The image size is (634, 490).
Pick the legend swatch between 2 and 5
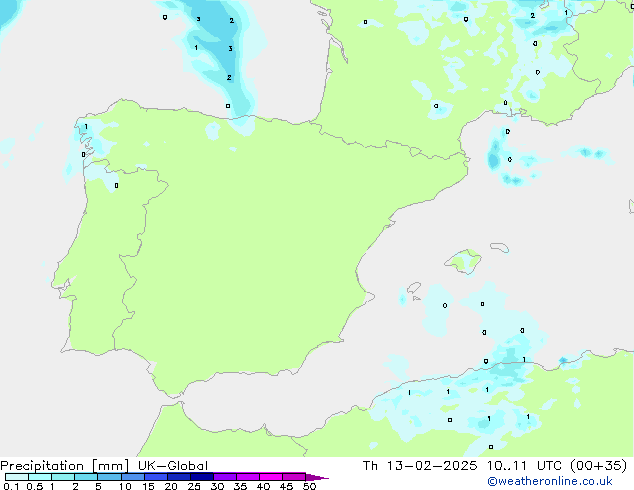click(x=86, y=477)
